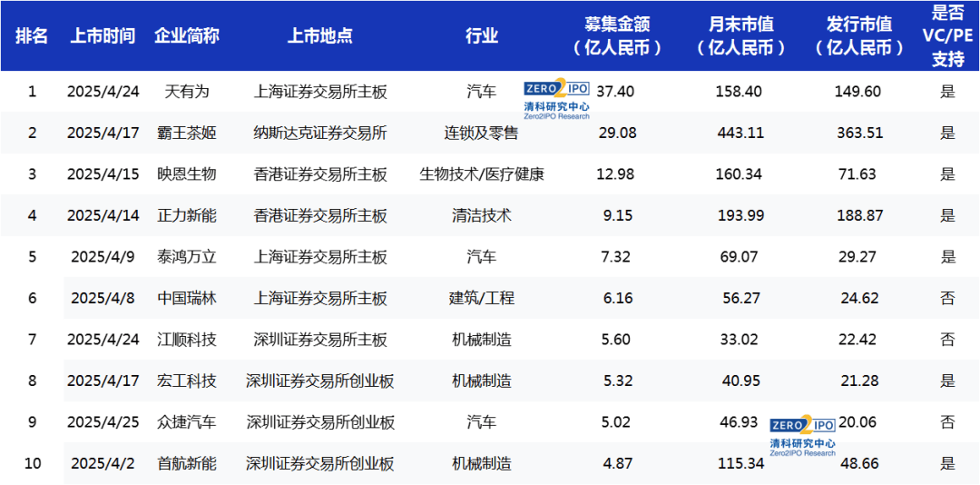Select the 排名 column header
This screenshot has width=980, height=485.
(x=32, y=35)
